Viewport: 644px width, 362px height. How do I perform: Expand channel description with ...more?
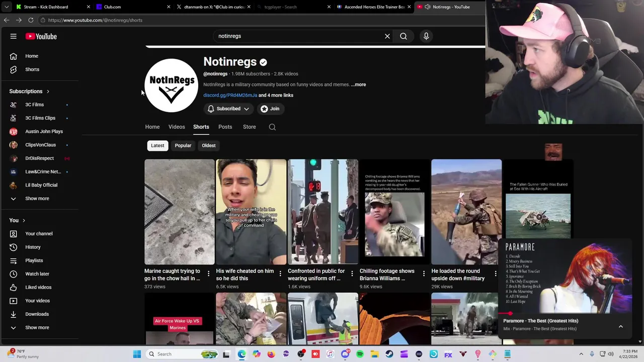tap(359, 84)
